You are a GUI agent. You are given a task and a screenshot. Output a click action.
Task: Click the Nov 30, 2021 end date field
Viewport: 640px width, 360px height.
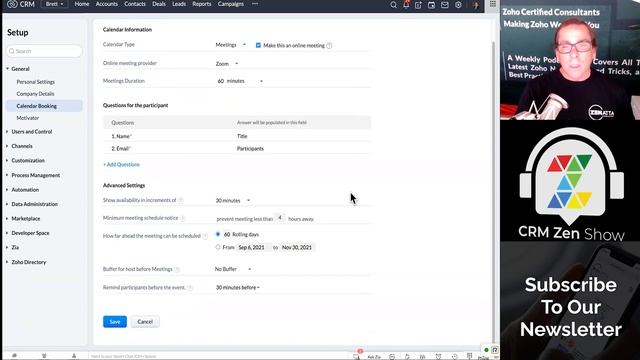[297, 247]
